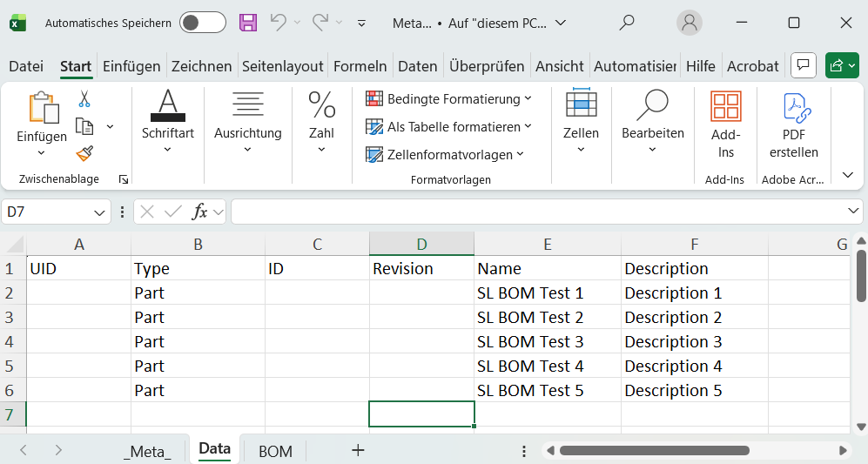Click the vertical scrollbar down arrow
Viewport: 868px width, 464px height.
tap(861, 427)
